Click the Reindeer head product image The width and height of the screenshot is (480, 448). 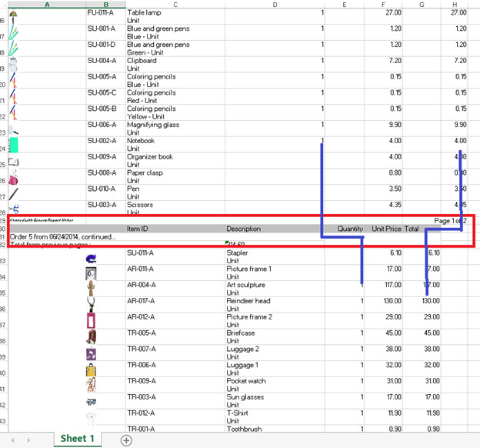pyautogui.click(x=92, y=304)
